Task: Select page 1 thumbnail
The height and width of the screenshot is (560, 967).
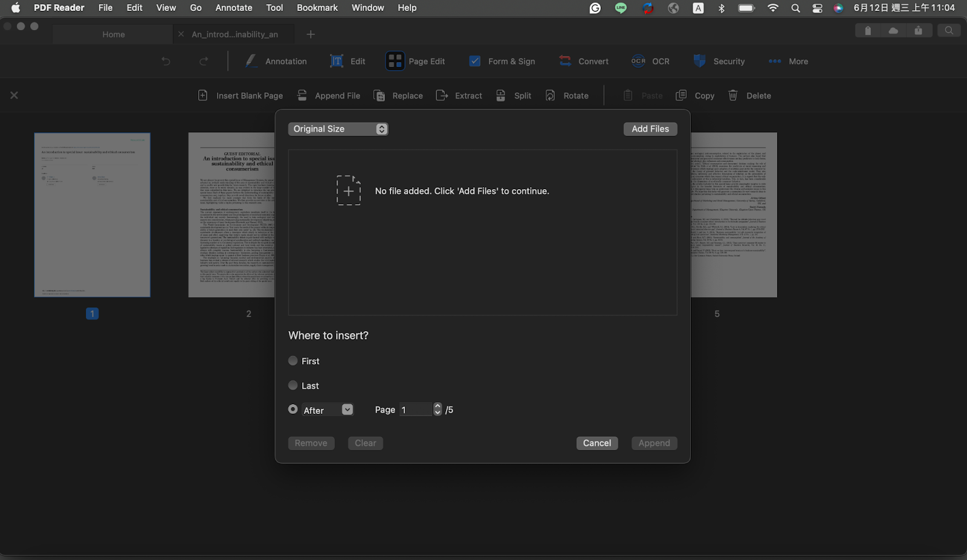Action: coord(92,215)
